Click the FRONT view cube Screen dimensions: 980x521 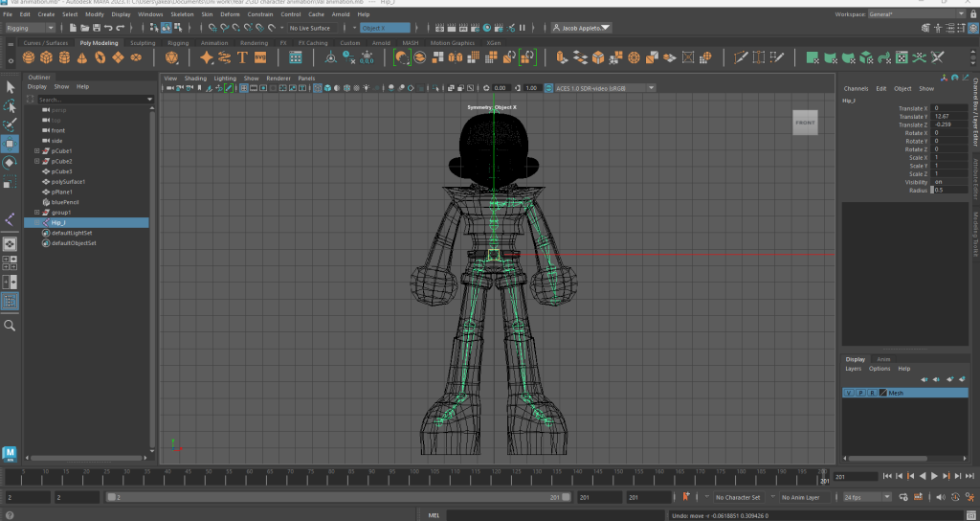point(805,123)
